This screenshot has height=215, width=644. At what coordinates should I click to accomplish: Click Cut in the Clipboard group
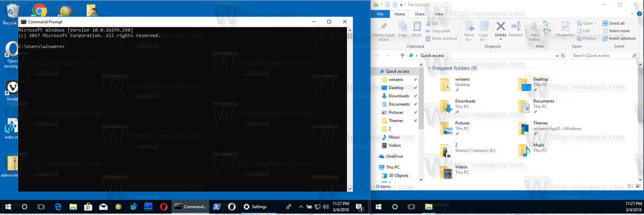[431, 24]
